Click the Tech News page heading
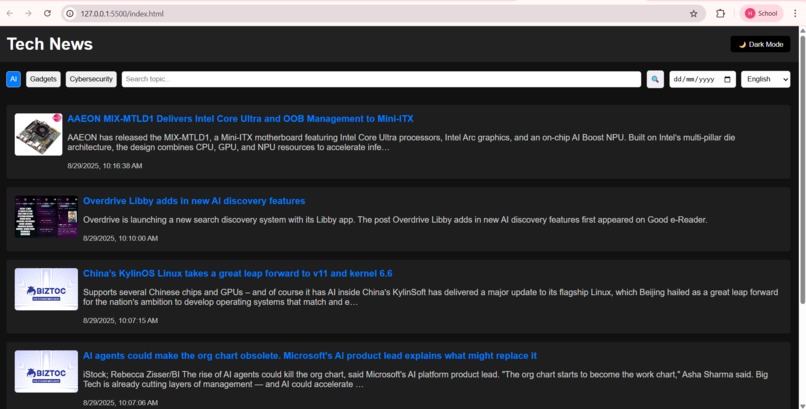This screenshot has height=409, width=806. click(x=50, y=44)
